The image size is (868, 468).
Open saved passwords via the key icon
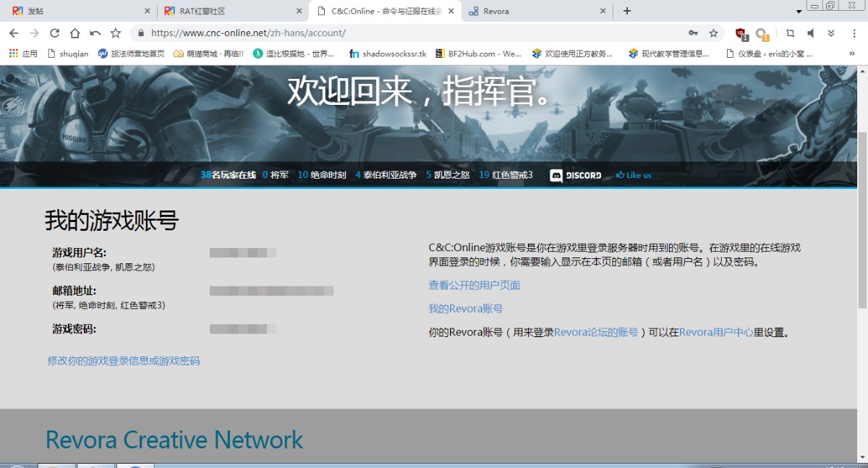pos(693,33)
